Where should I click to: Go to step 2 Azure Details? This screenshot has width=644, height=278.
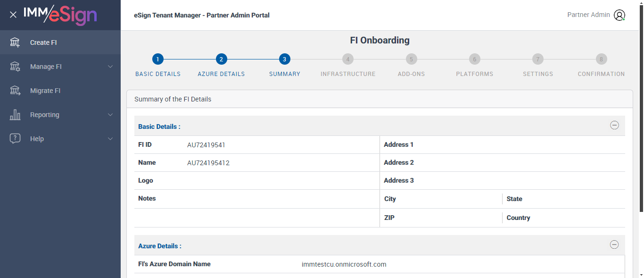pyautogui.click(x=221, y=59)
